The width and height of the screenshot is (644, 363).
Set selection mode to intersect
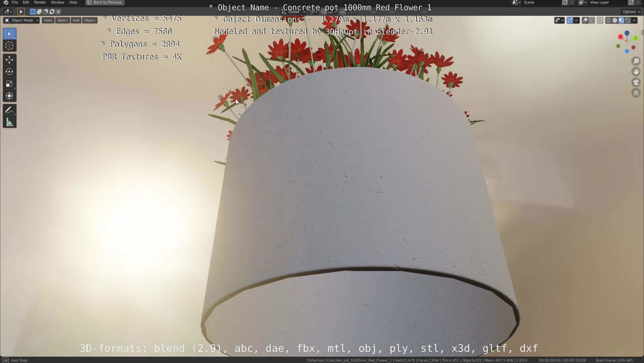[x=59, y=12]
